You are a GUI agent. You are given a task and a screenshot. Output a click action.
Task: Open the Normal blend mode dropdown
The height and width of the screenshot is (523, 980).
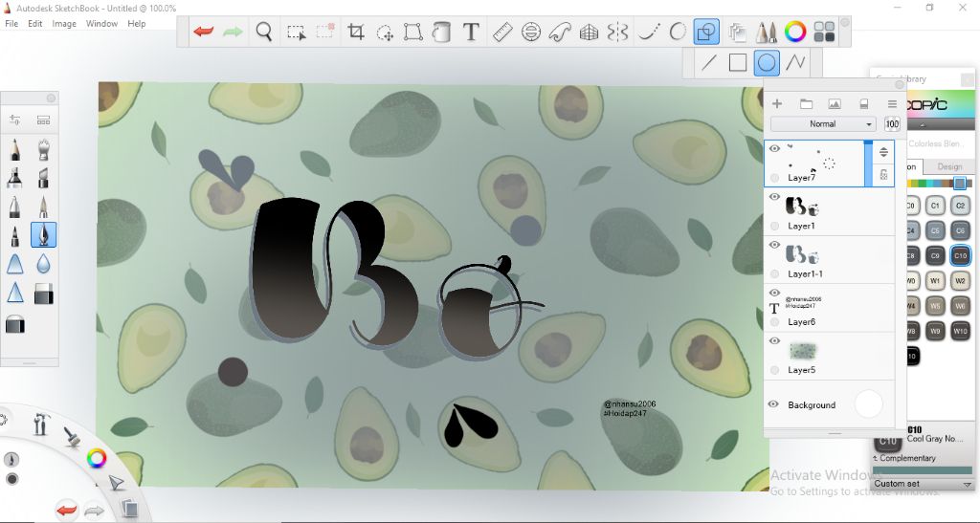click(823, 123)
